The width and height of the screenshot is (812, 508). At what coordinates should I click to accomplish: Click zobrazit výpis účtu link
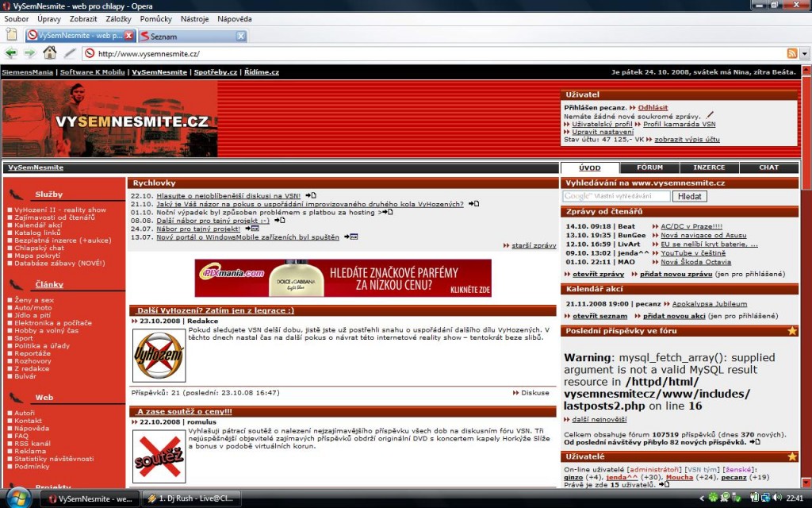[x=687, y=140]
